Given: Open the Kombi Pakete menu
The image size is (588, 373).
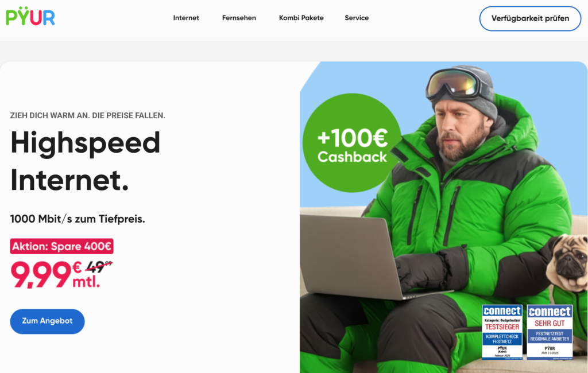Looking at the screenshot, I should (301, 18).
